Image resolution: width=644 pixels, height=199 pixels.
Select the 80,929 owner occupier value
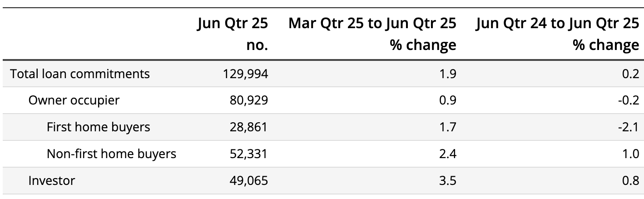point(249,100)
